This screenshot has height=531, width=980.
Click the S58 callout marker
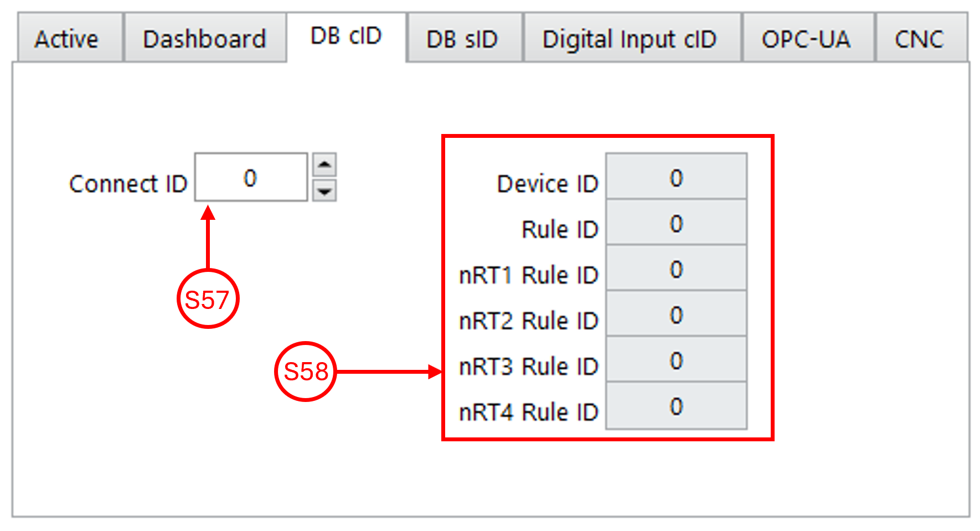point(306,372)
